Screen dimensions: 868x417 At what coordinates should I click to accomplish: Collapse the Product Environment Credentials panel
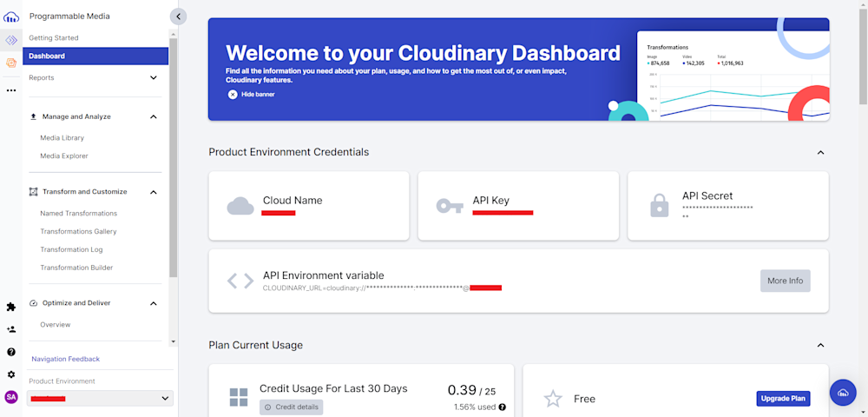tap(820, 153)
